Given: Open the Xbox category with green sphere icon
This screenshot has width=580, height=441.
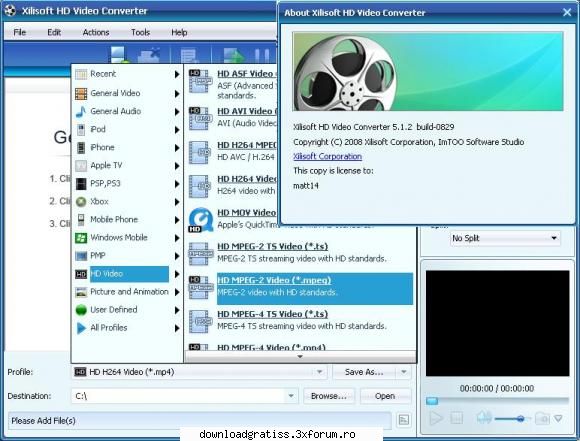Looking at the screenshot, I should pyautogui.click(x=81, y=202).
